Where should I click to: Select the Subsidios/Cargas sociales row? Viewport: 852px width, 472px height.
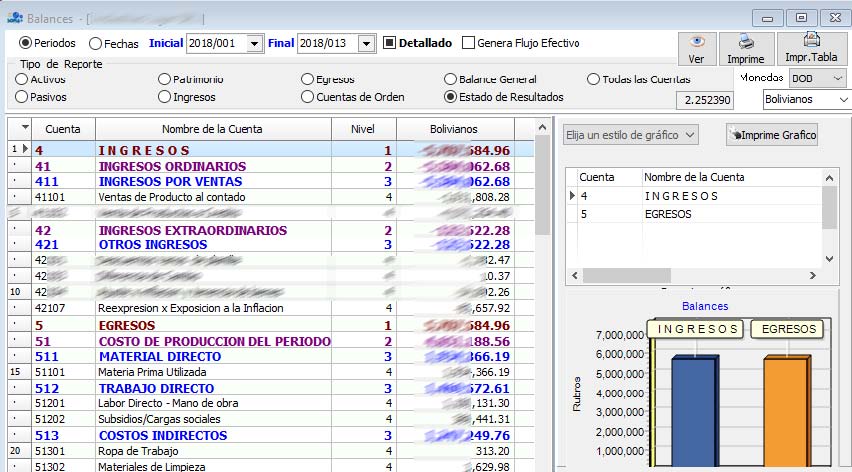click(272, 419)
